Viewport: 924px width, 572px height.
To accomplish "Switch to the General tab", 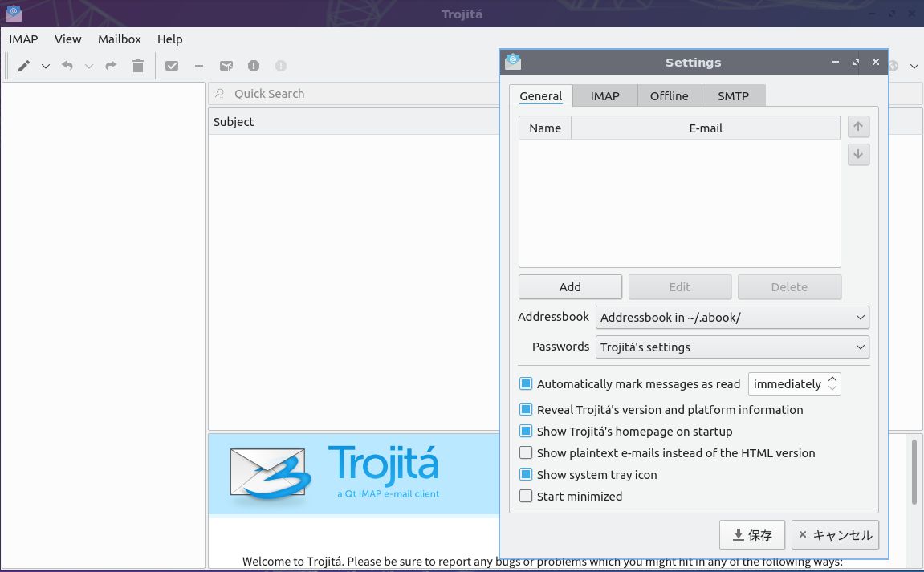I will coord(541,96).
